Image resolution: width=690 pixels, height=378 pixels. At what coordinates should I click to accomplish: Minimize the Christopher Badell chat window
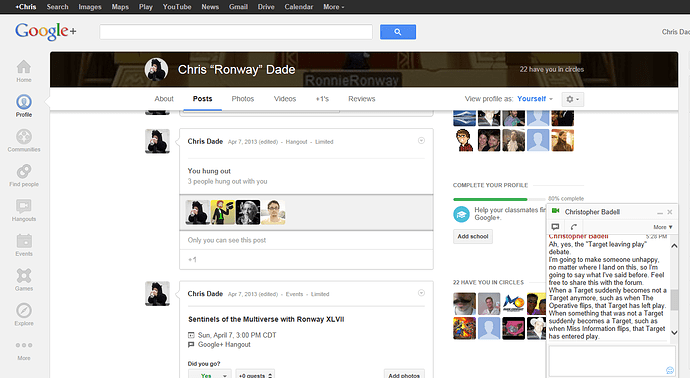(x=660, y=213)
